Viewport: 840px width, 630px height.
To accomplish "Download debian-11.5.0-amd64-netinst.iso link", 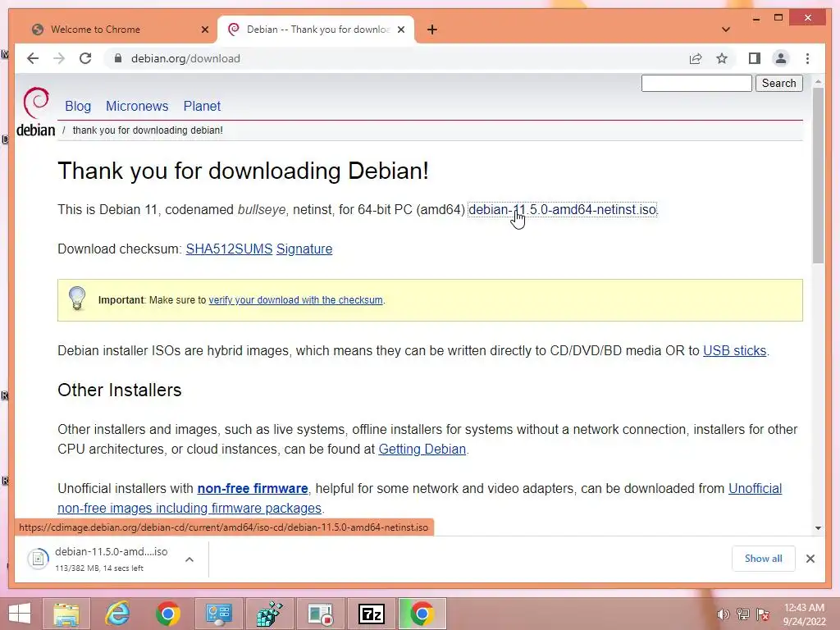I will point(562,209).
